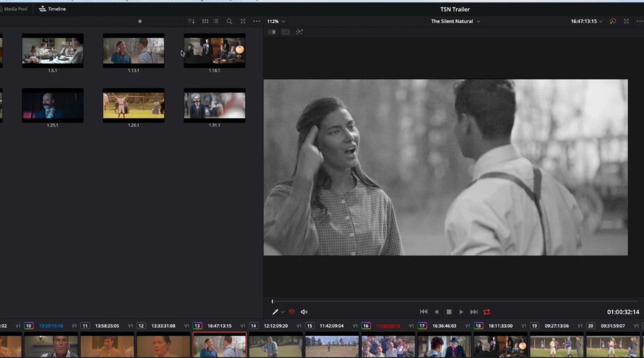
Task: Click the magic wand viewer icon
Action: 299,32
